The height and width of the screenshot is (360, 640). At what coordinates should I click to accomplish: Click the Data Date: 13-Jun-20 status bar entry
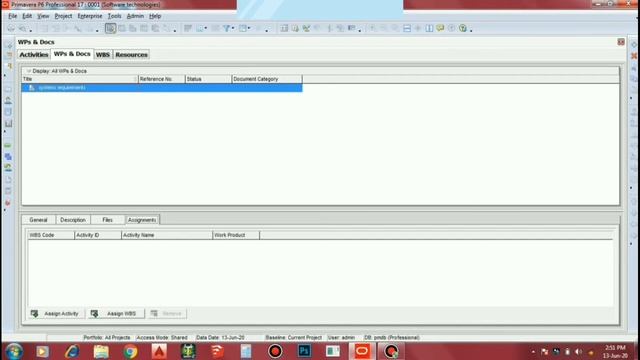[x=220, y=338]
